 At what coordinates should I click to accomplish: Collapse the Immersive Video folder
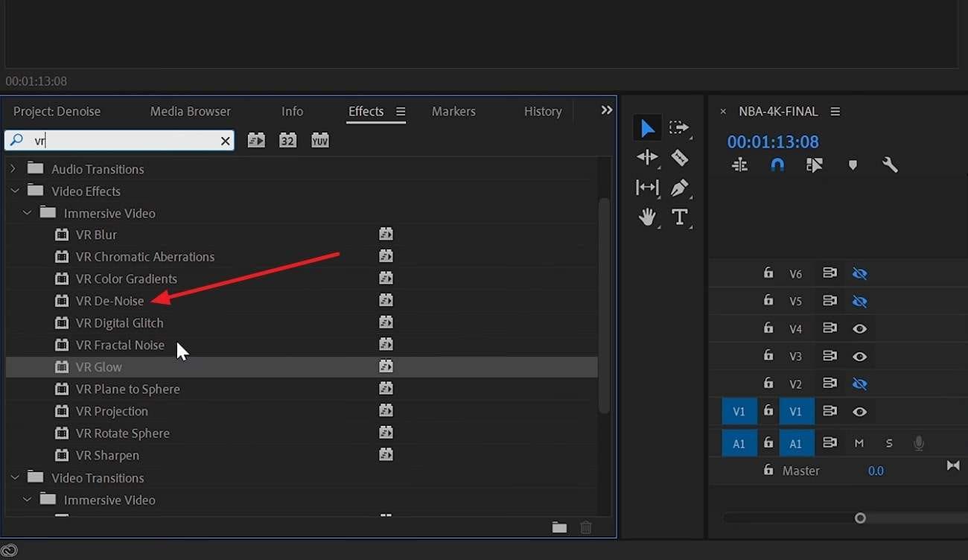(27, 213)
